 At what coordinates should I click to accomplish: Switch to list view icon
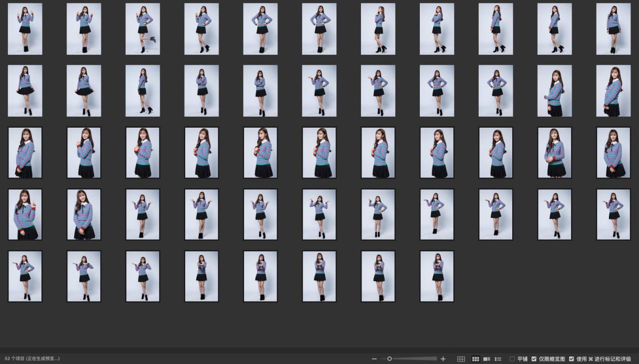[498, 359]
